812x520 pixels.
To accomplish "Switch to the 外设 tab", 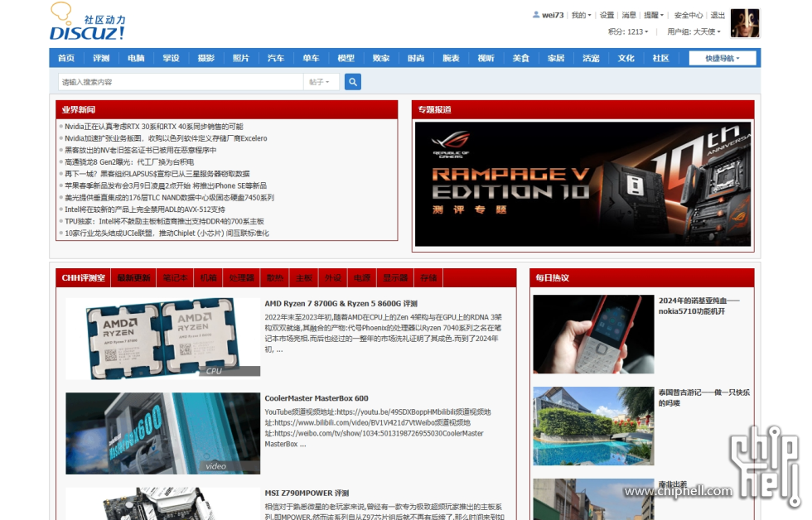I will pos(333,278).
